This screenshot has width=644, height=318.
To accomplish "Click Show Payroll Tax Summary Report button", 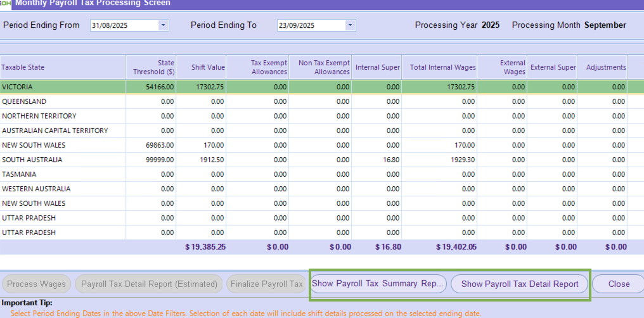I will (x=378, y=284).
